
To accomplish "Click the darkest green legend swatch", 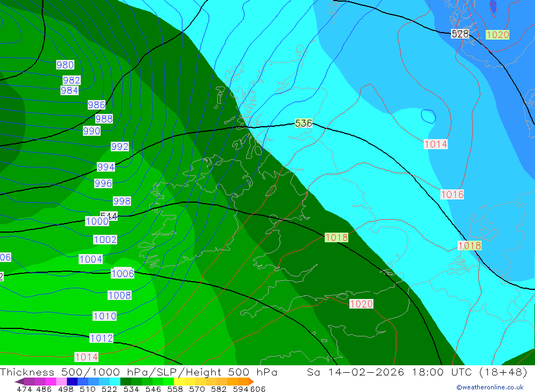I will pos(126,381).
